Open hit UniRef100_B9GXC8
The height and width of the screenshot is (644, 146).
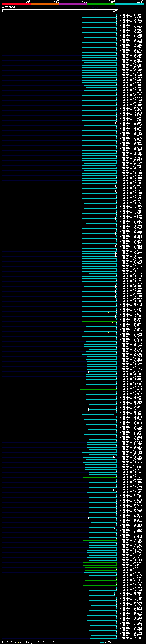tap(131, 50)
